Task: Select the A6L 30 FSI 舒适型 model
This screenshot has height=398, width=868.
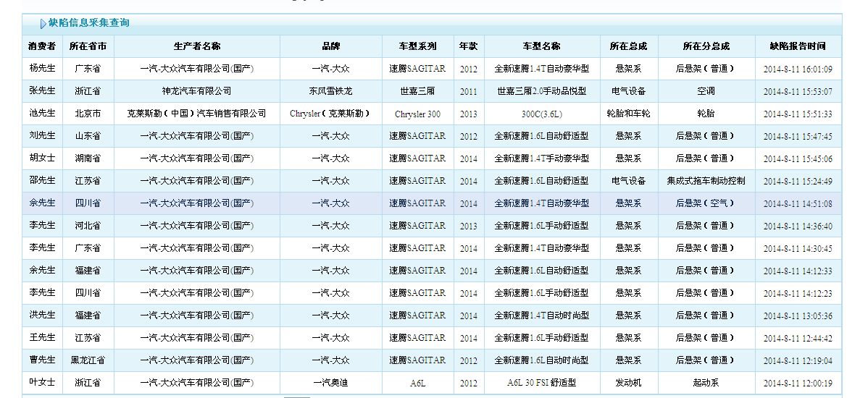Action: click(541, 383)
